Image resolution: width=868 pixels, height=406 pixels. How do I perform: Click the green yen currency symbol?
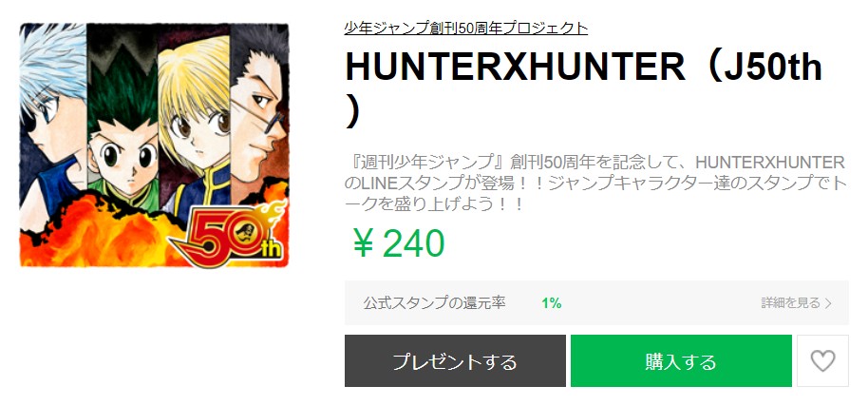coord(363,243)
